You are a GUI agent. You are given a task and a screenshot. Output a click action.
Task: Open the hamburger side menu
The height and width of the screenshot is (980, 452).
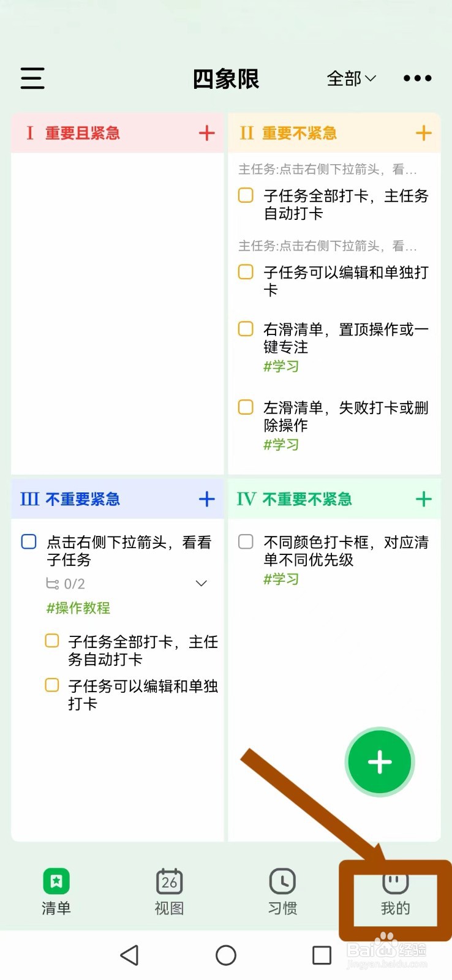click(32, 78)
